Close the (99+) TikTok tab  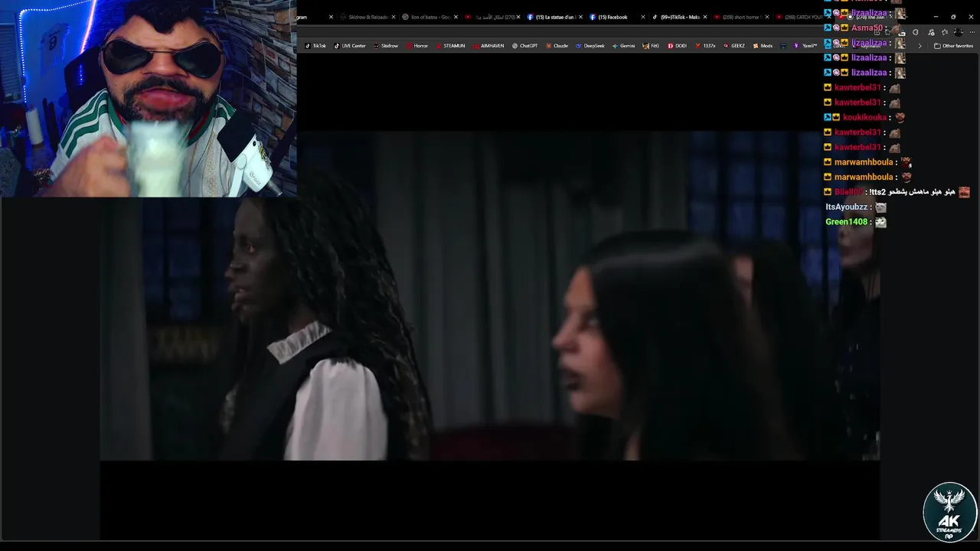pos(705,17)
